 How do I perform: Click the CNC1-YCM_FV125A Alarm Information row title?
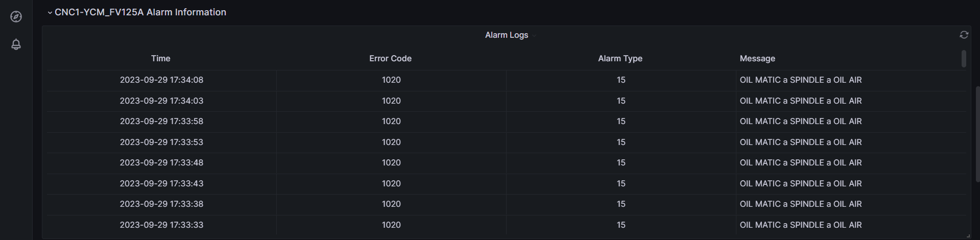pyautogui.click(x=140, y=12)
